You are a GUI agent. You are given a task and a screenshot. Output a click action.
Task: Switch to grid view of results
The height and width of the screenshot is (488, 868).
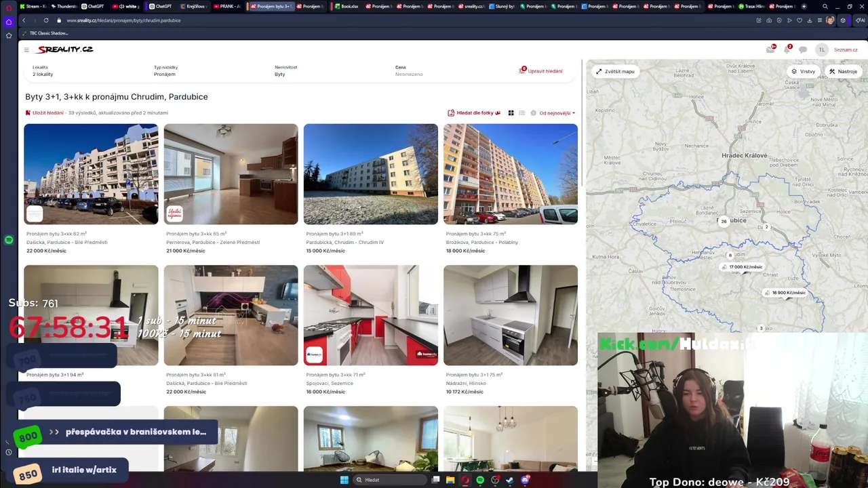pos(511,113)
